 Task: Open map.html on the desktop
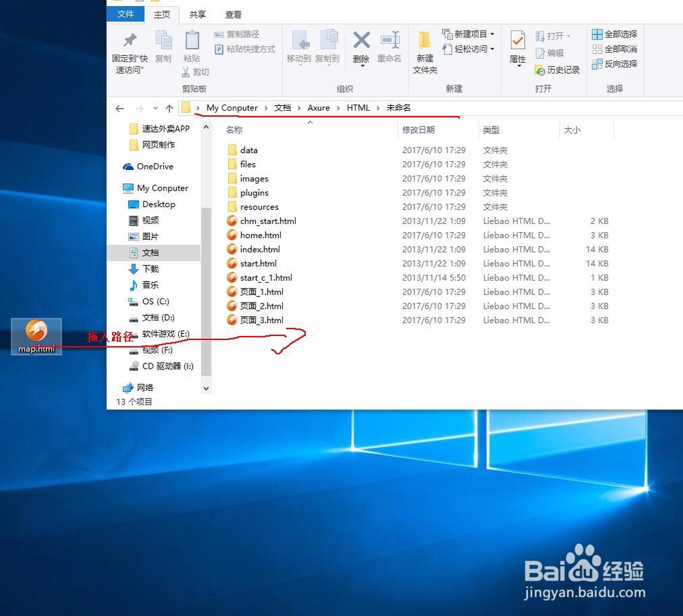pyautogui.click(x=36, y=335)
